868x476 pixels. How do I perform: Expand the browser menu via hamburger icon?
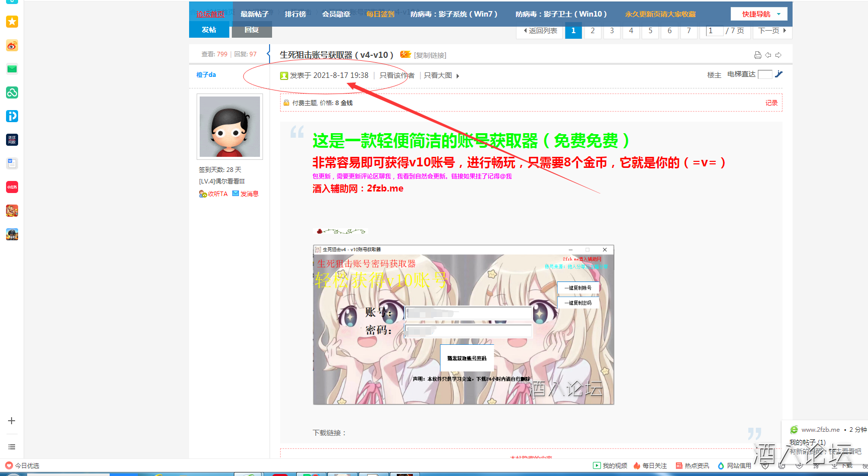12,446
